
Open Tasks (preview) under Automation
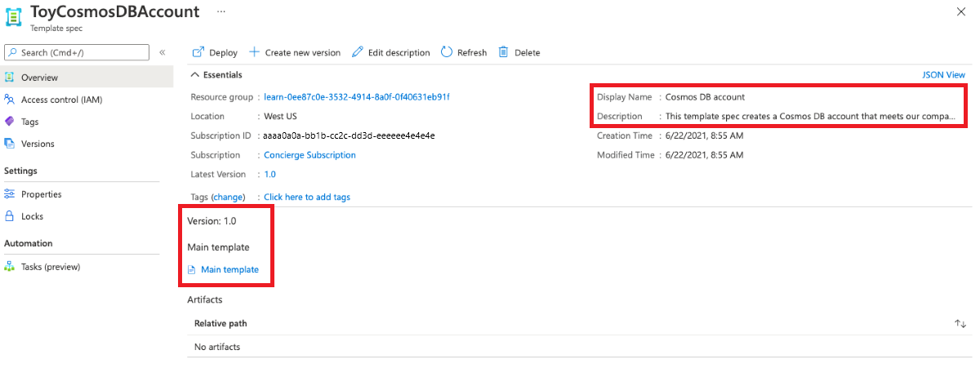(87, 267)
